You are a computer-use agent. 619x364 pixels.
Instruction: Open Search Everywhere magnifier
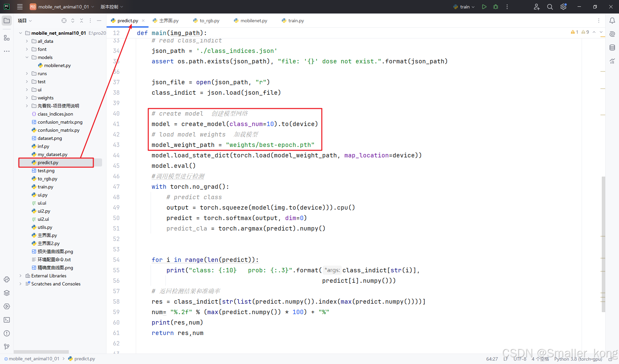coord(550,7)
